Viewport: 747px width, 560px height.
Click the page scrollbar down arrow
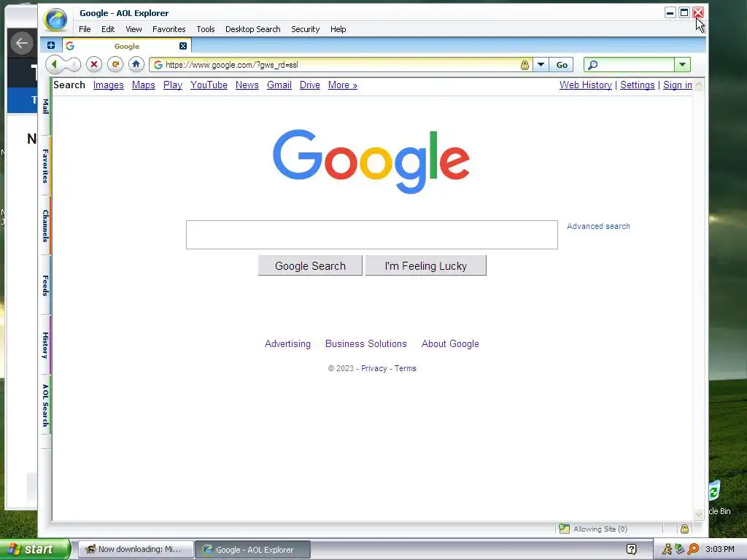(x=698, y=515)
